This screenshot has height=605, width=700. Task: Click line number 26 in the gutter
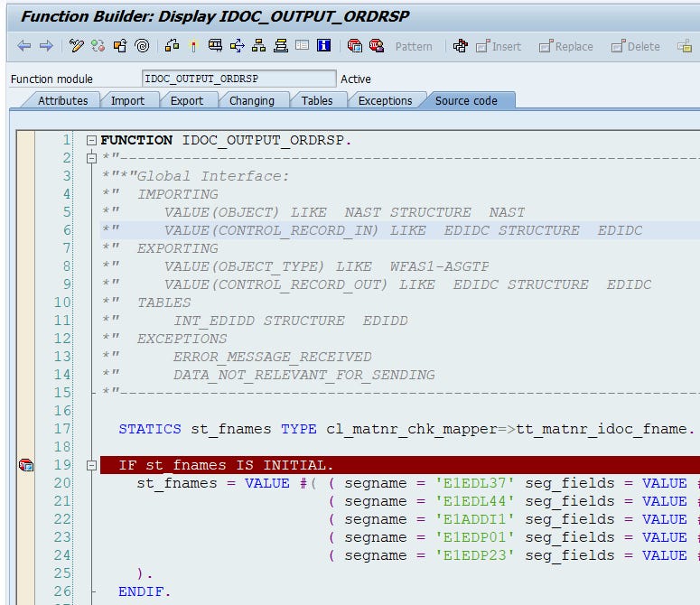click(62, 591)
